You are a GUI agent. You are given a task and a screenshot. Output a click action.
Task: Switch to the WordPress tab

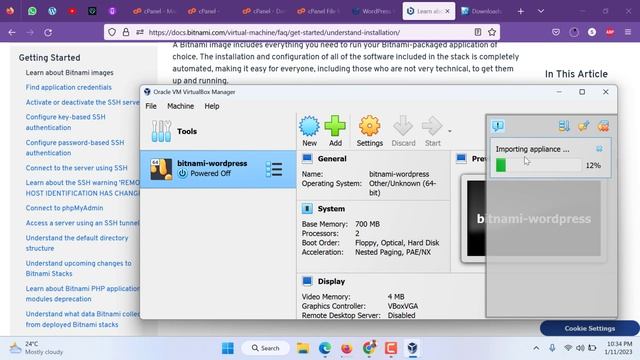click(x=374, y=11)
